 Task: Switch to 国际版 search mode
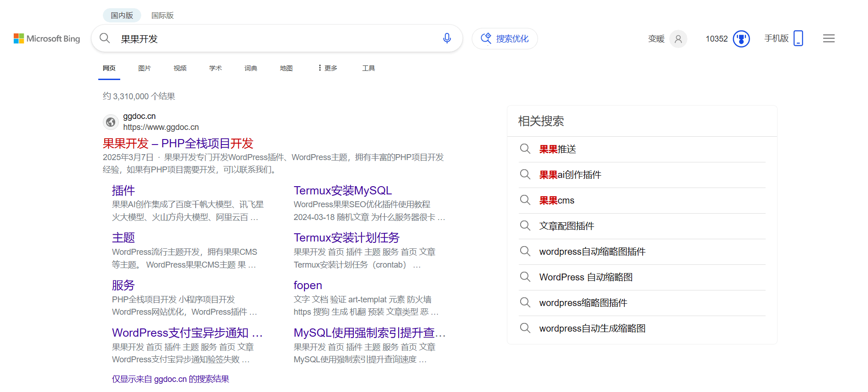(x=163, y=15)
